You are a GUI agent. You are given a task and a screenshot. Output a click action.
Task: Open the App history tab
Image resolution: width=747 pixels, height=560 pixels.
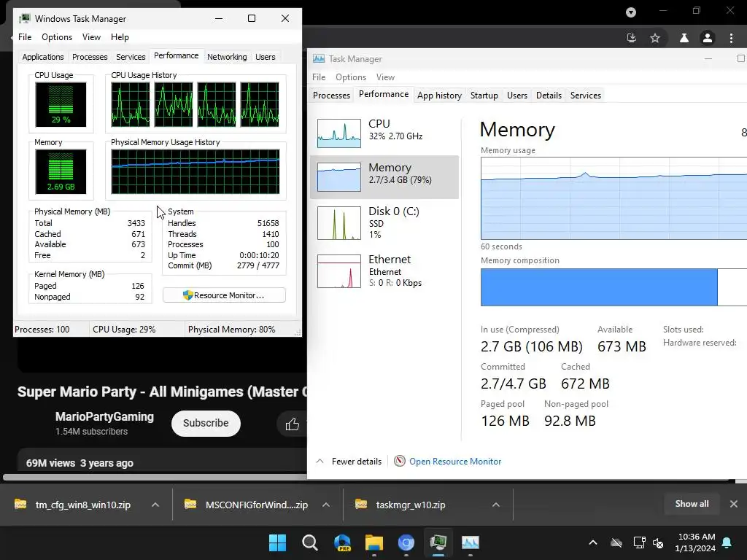(x=439, y=96)
